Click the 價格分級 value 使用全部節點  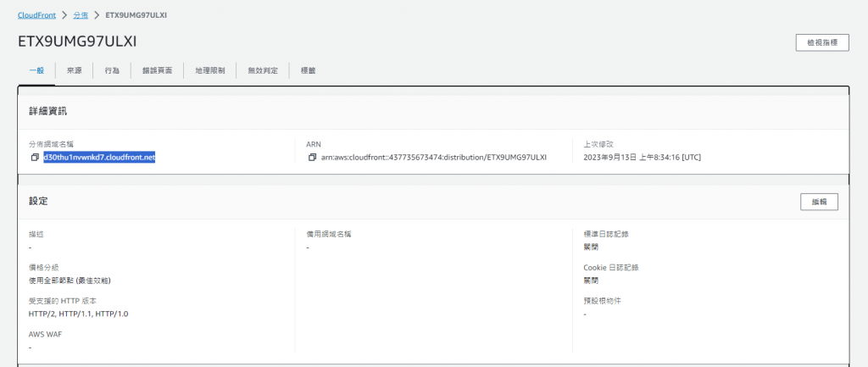tap(70, 281)
